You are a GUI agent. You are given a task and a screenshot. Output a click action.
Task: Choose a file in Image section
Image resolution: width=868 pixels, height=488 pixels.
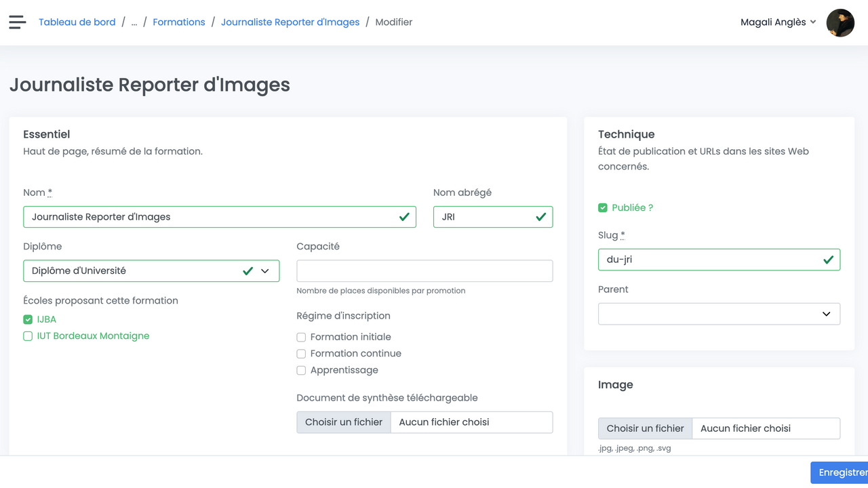[645, 428]
